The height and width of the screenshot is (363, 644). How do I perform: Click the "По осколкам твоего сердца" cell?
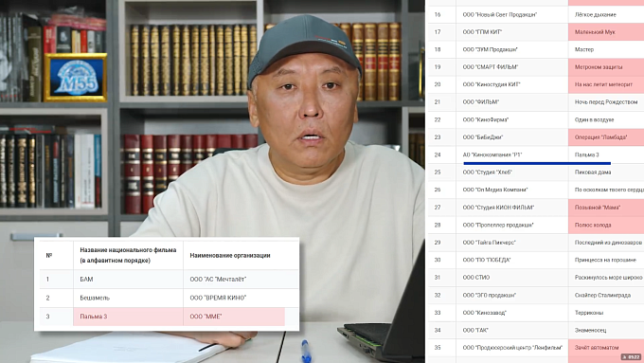click(606, 190)
